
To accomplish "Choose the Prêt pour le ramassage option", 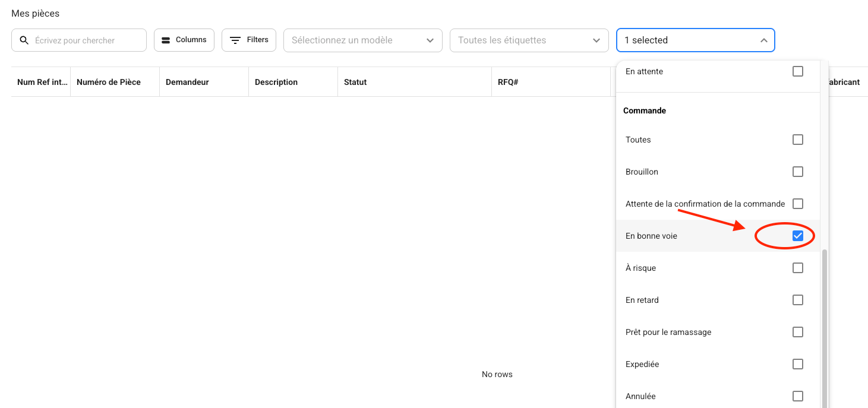I will pyautogui.click(x=668, y=332).
